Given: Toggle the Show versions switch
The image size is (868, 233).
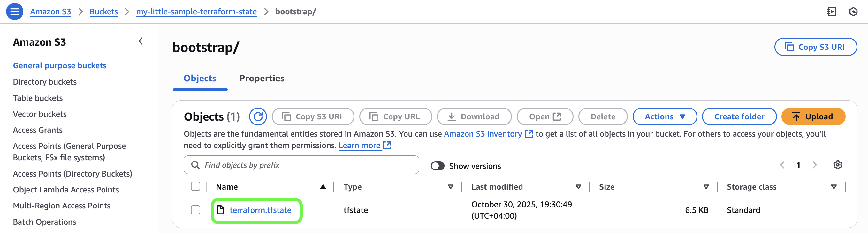Looking at the screenshot, I should pos(438,166).
